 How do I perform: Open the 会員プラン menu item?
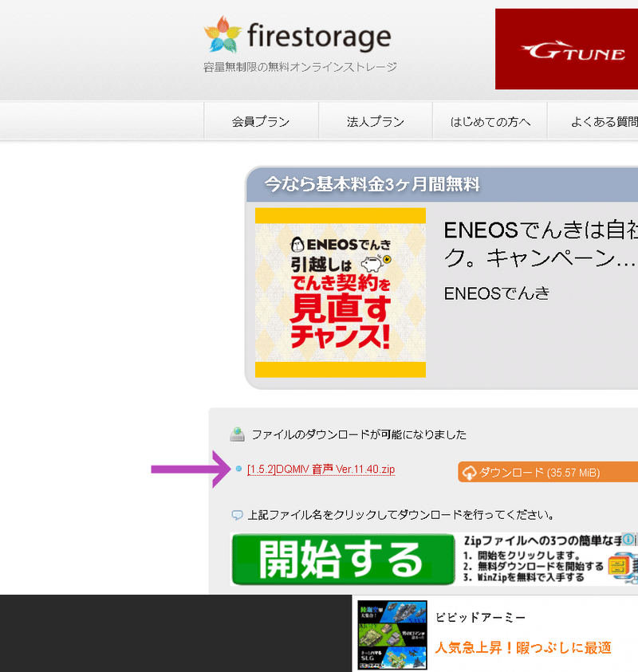[x=261, y=122]
